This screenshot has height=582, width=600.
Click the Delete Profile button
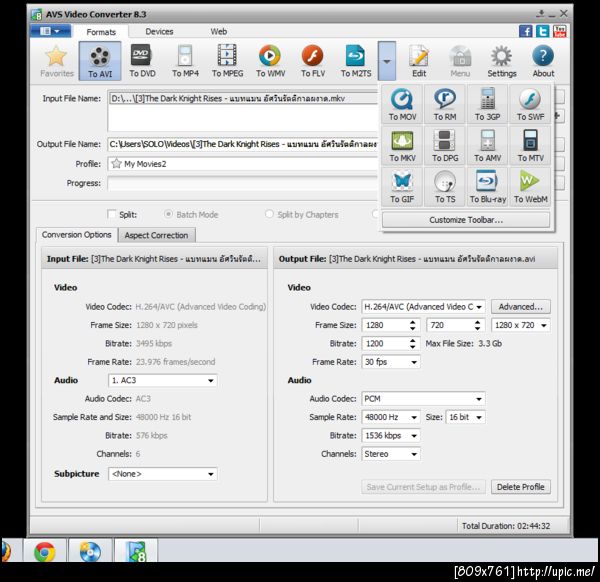pyautogui.click(x=520, y=487)
